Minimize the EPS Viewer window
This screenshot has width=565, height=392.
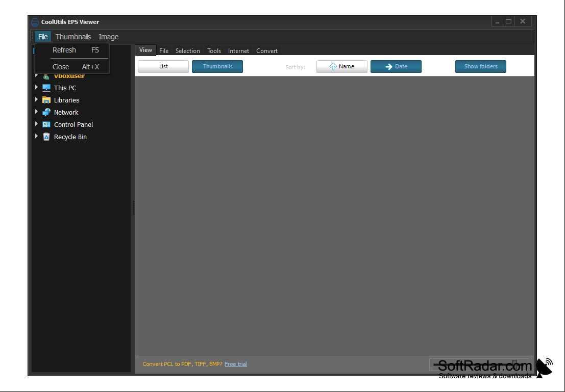[497, 21]
